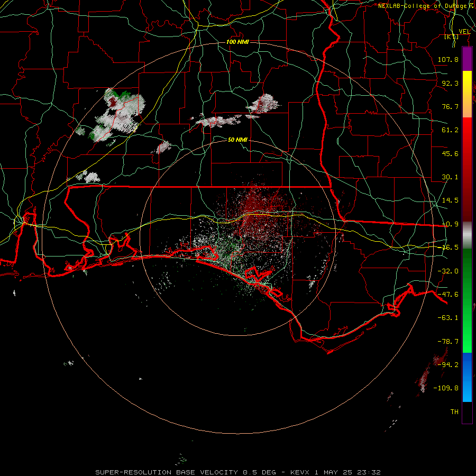Click the 50 NMI range ring label
Image resolution: width=476 pixels, height=476 pixels.
click(x=237, y=140)
